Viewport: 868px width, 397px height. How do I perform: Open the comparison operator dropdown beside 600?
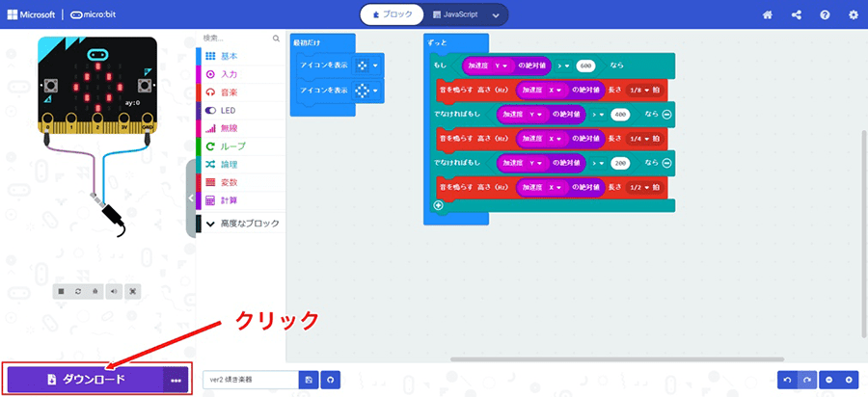click(x=563, y=66)
